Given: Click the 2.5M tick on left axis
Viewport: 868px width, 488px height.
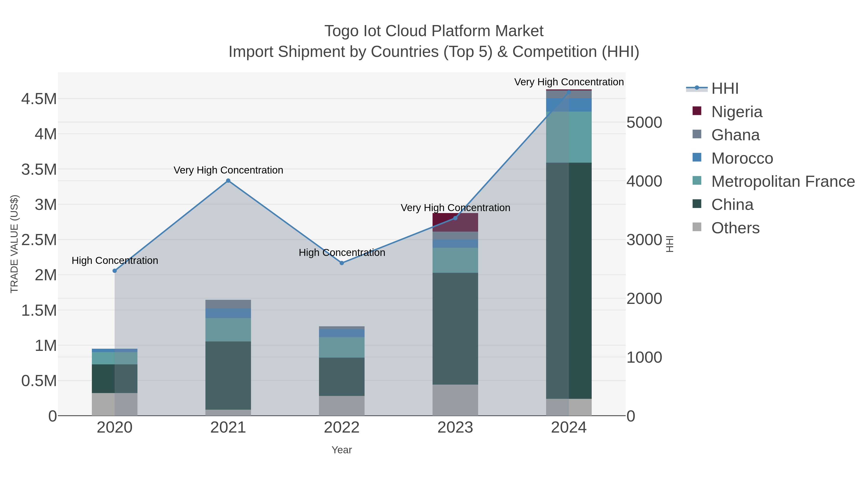Looking at the screenshot, I should point(39,240).
